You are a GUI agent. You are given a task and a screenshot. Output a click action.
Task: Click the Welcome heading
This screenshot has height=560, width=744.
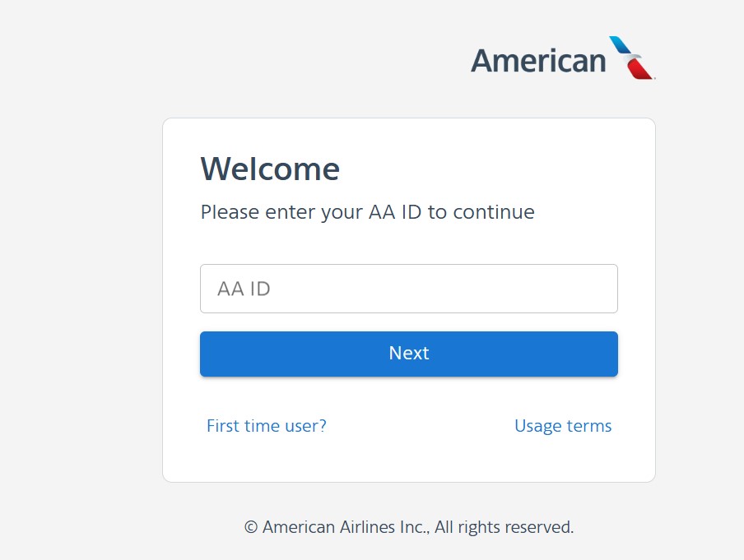pos(270,169)
